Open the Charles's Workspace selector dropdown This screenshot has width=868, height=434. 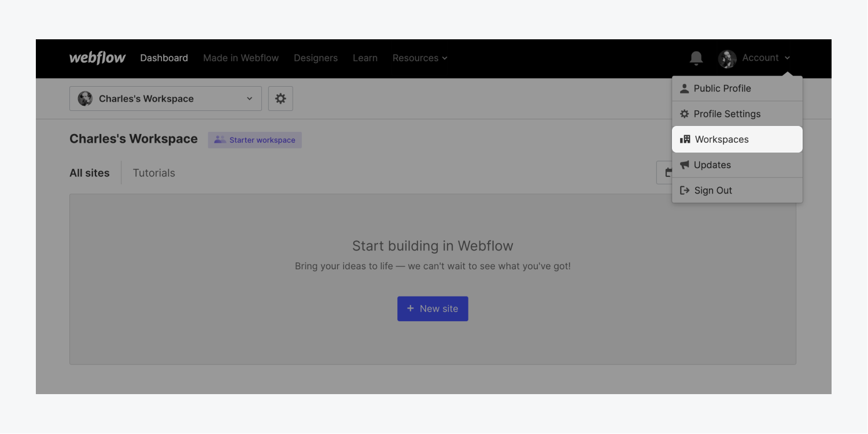(165, 99)
